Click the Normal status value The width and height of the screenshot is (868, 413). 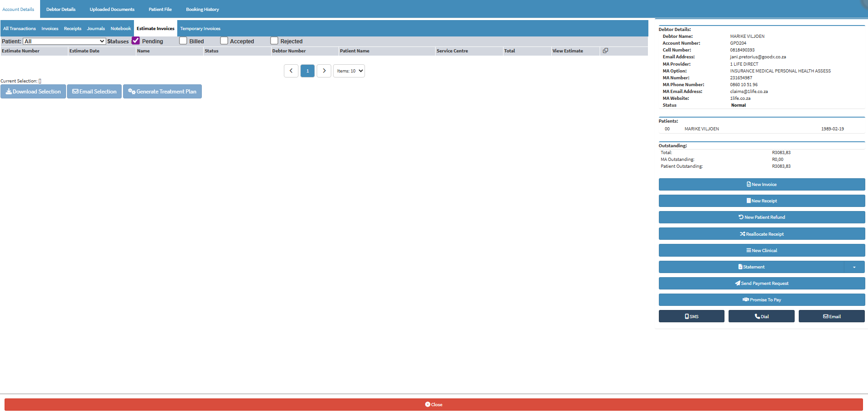[x=738, y=105]
